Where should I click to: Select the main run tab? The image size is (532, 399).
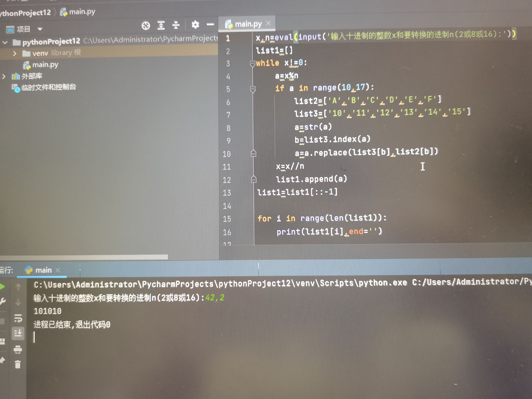pos(43,270)
